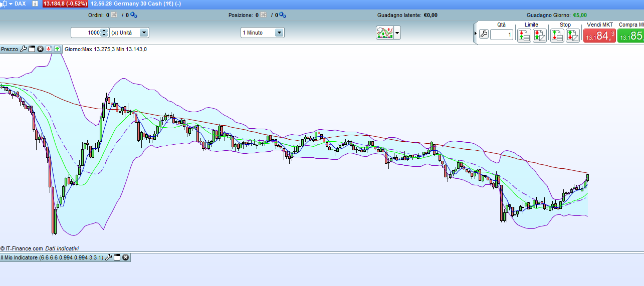
Task: Click the green up arrow in the Prezzo panel
Action: pos(57,49)
